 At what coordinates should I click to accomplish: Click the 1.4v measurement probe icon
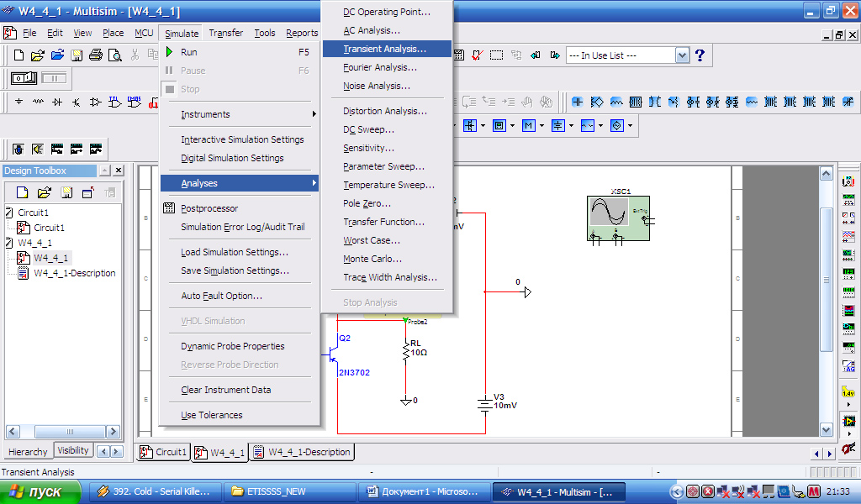(x=848, y=392)
